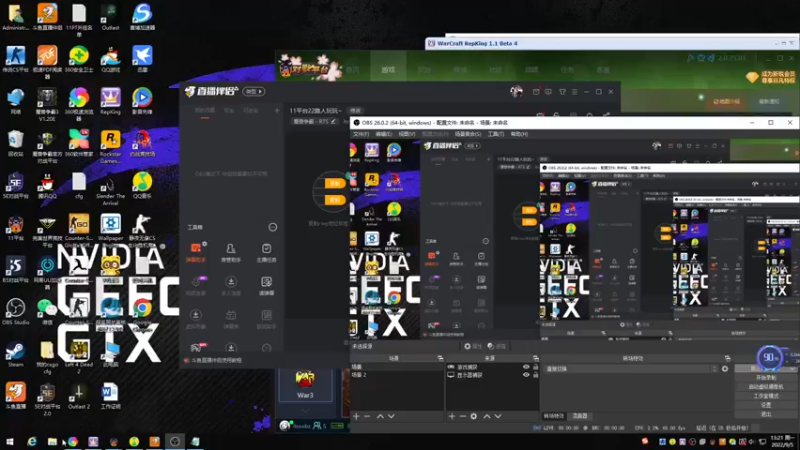The image size is (800, 450).
Task: Move the selected source down in OBS
Action: click(x=498, y=416)
